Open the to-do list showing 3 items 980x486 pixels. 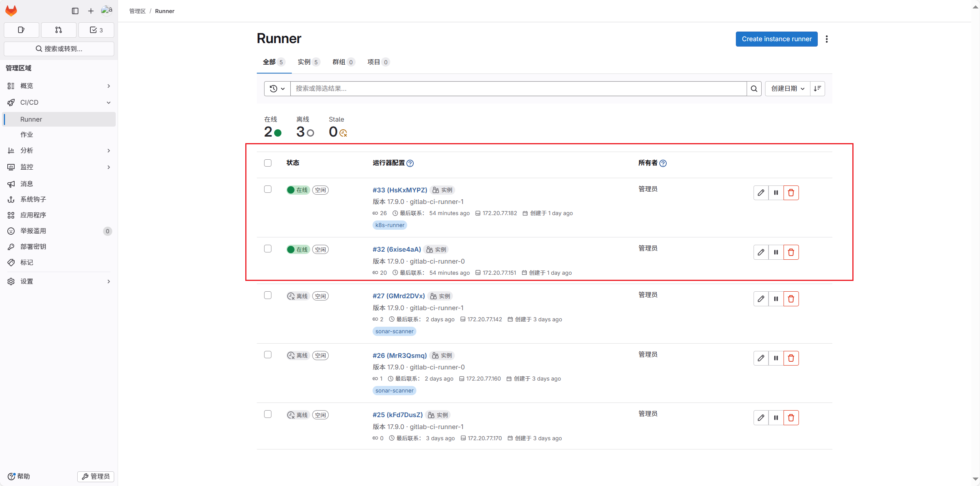[96, 30]
